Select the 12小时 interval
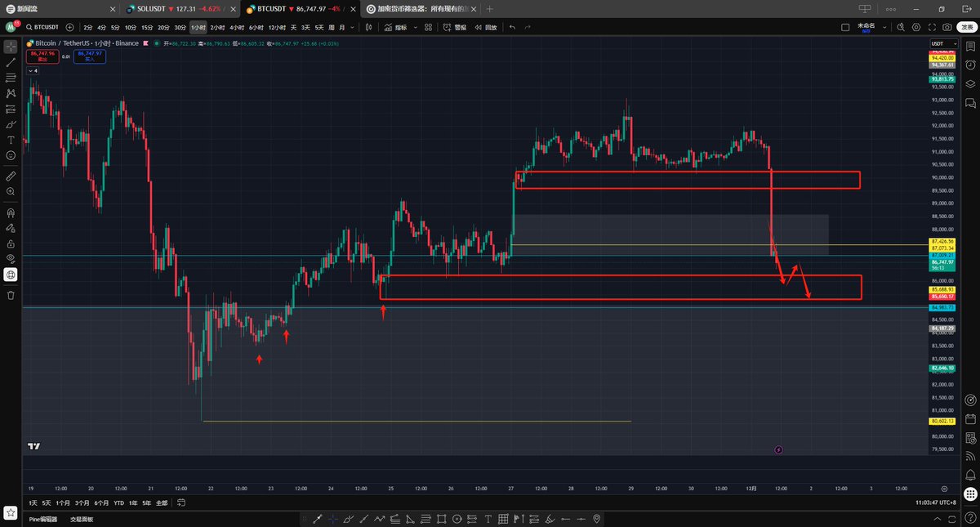This screenshot has width=980, height=527. (277, 27)
